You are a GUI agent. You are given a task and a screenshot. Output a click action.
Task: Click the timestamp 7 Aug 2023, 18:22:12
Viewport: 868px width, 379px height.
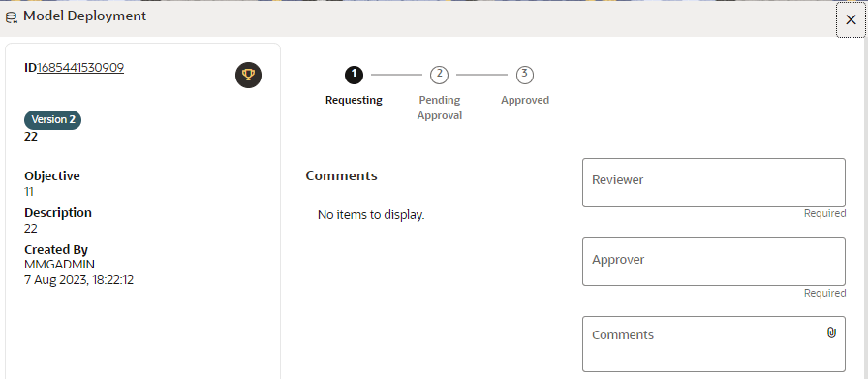pyautogui.click(x=78, y=280)
